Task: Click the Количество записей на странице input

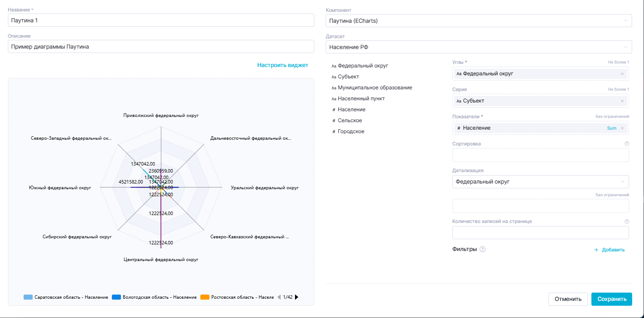Action: pyautogui.click(x=540, y=233)
